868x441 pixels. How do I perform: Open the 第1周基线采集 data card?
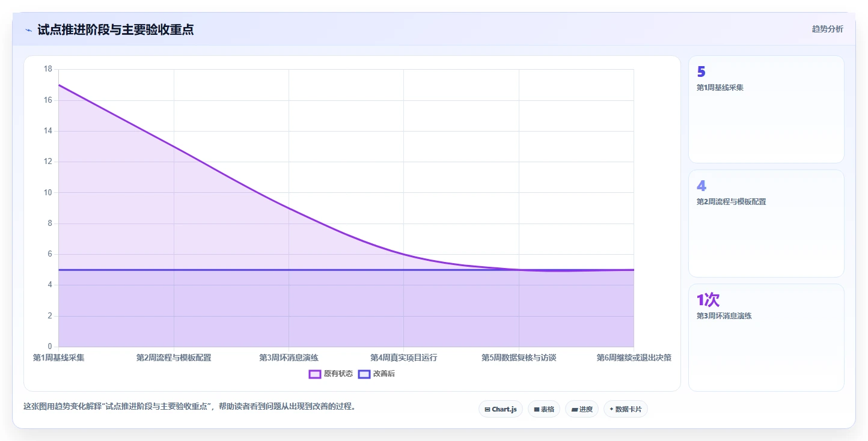tap(766, 109)
